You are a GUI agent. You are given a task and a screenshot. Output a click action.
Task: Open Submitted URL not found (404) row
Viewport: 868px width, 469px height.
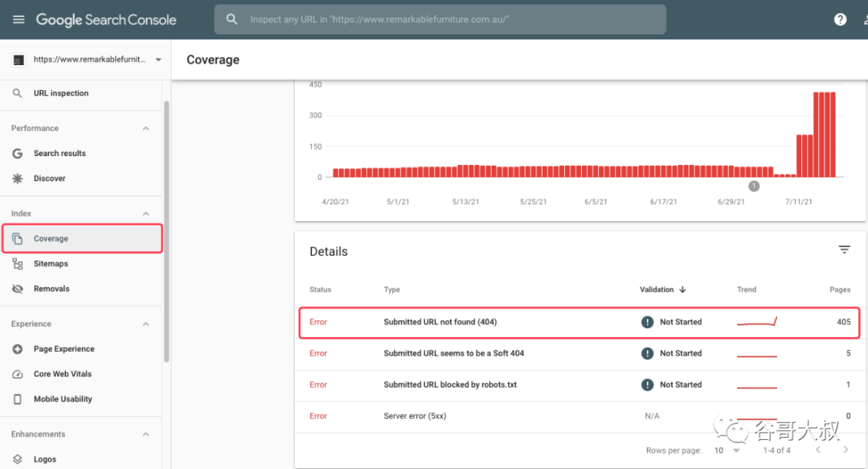pyautogui.click(x=579, y=322)
